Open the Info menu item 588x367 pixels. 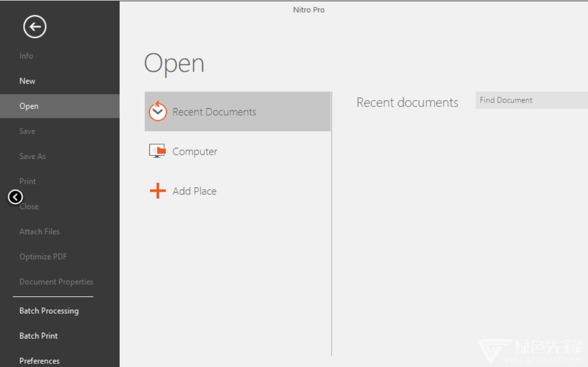pos(26,56)
